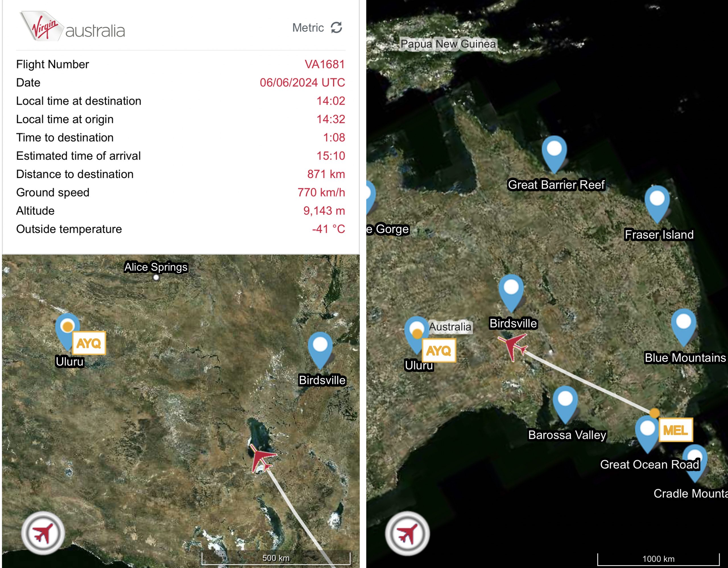This screenshot has height=568, width=728.
Task: Click the outside temperature value -41 °C
Action: pos(328,229)
